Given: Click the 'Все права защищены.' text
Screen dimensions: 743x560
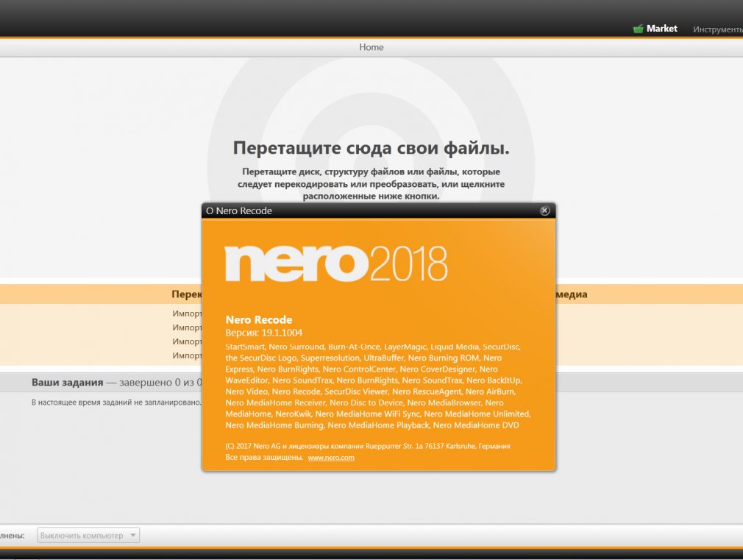Looking at the screenshot, I should click(x=264, y=458).
